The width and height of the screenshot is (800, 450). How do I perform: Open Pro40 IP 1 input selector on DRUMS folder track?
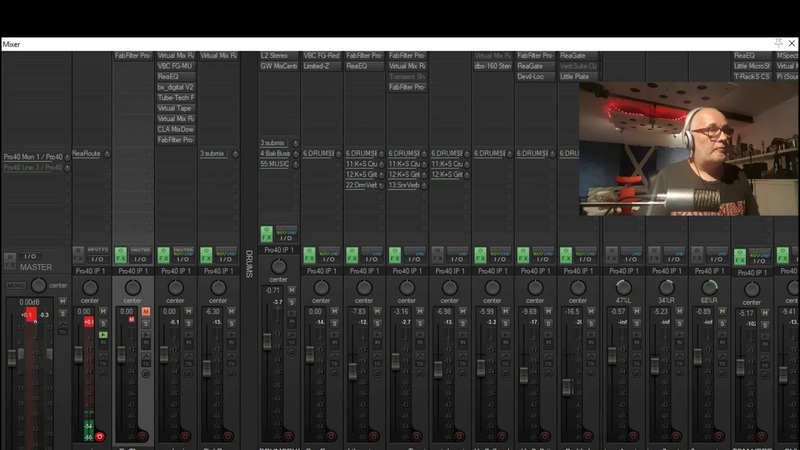[279, 250]
